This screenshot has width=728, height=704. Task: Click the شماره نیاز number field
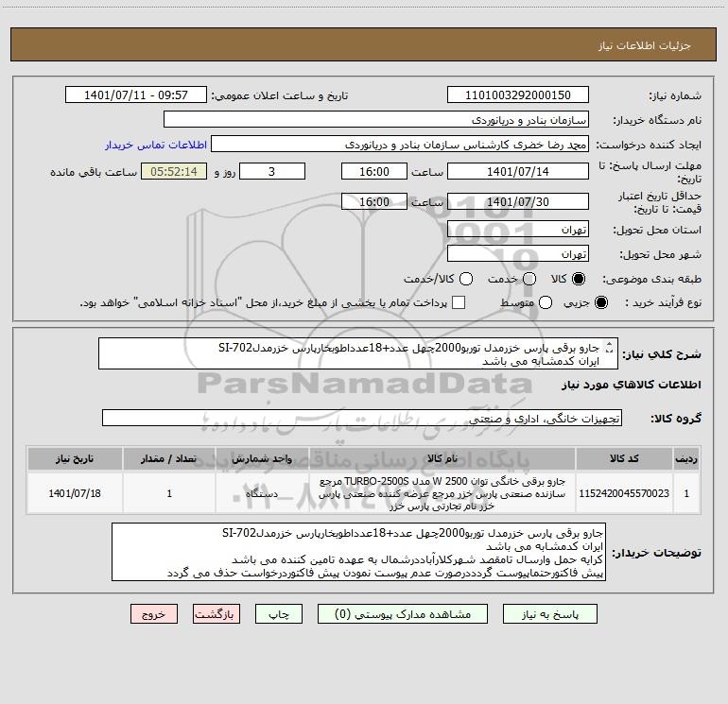coord(518,95)
